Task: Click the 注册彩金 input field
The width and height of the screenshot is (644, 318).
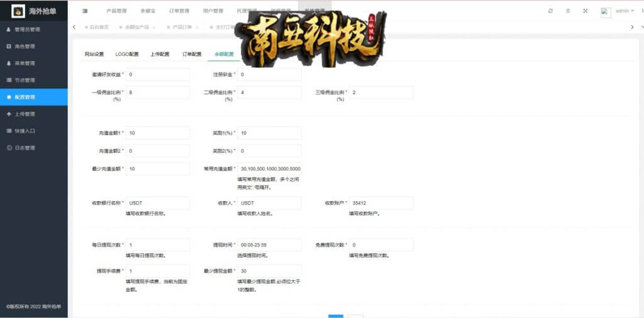Action: click(x=269, y=75)
